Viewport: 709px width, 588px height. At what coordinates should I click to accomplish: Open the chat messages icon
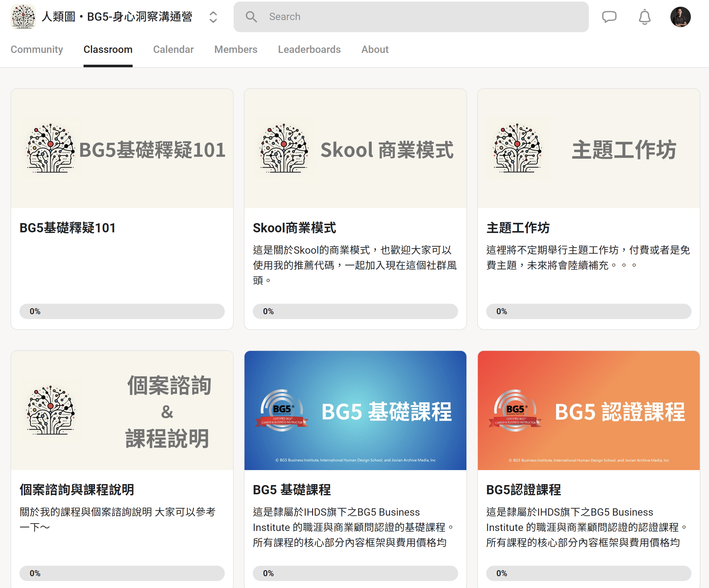[x=609, y=17]
